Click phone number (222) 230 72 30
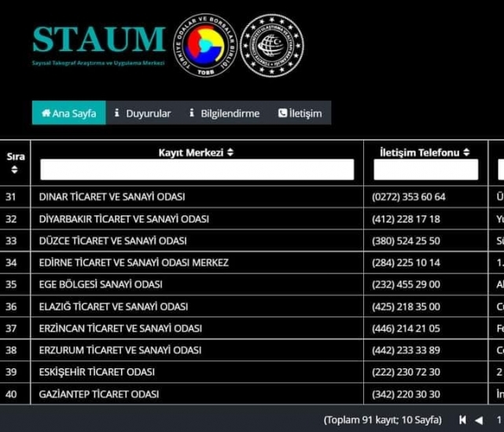This screenshot has width=504, height=432. pos(406,372)
